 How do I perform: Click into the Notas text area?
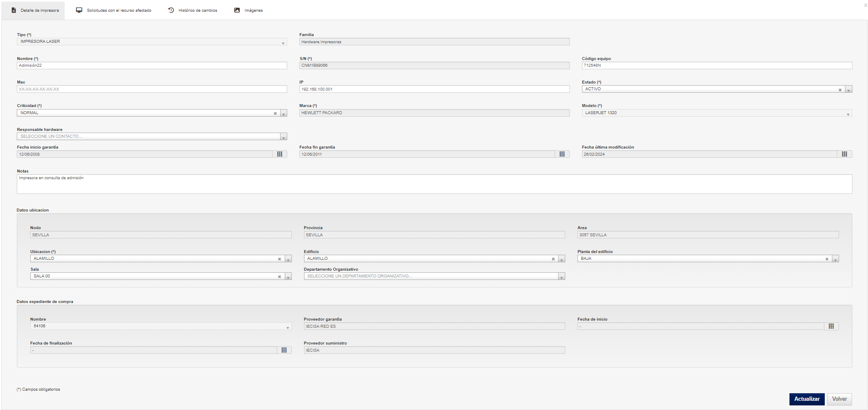click(434, 184)
